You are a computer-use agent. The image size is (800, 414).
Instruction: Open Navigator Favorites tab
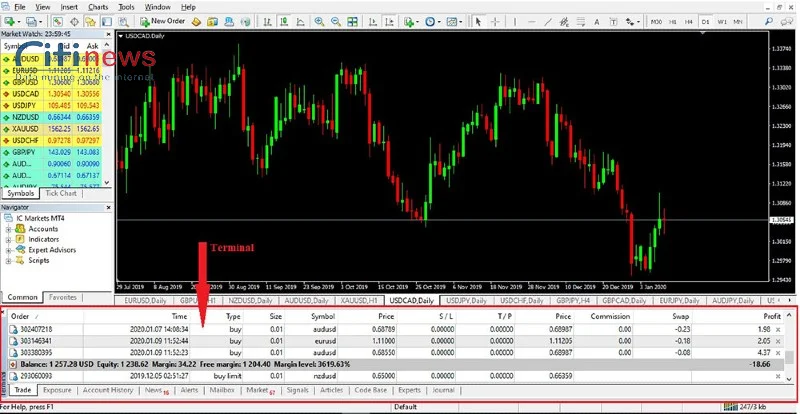63,297
